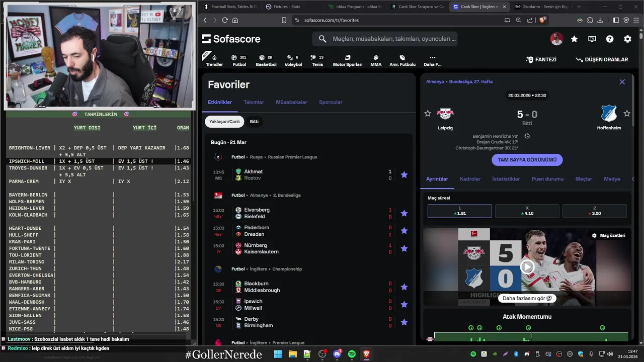
Task: Open the Maçlar tab in match panel
Action: [584, 179]
